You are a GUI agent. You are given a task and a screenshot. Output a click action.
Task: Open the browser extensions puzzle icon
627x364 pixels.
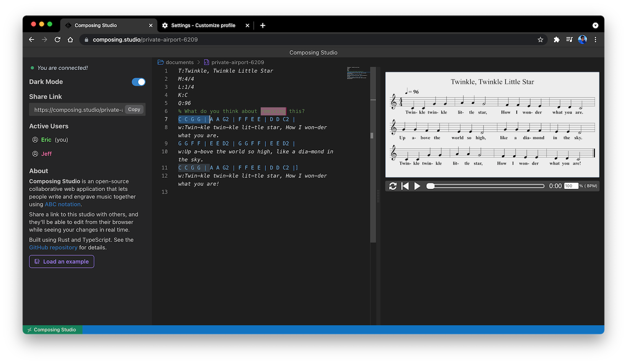point(556,40)
